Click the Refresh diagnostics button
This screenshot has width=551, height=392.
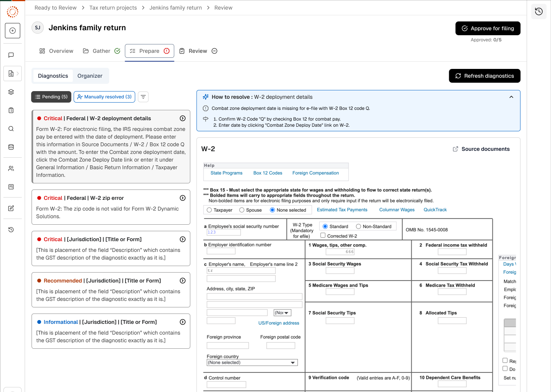pos(484,76)
